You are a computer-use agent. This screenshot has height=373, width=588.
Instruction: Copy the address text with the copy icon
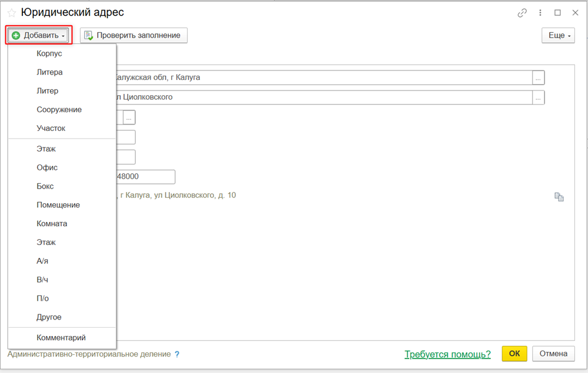pos(559,197)
